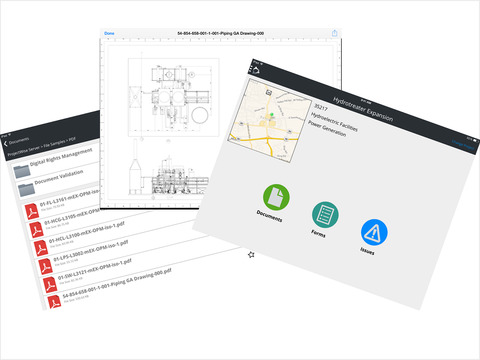480x360 pixels.
Task: Tap Done in the drawing viewer
Action: click(109, 33)
